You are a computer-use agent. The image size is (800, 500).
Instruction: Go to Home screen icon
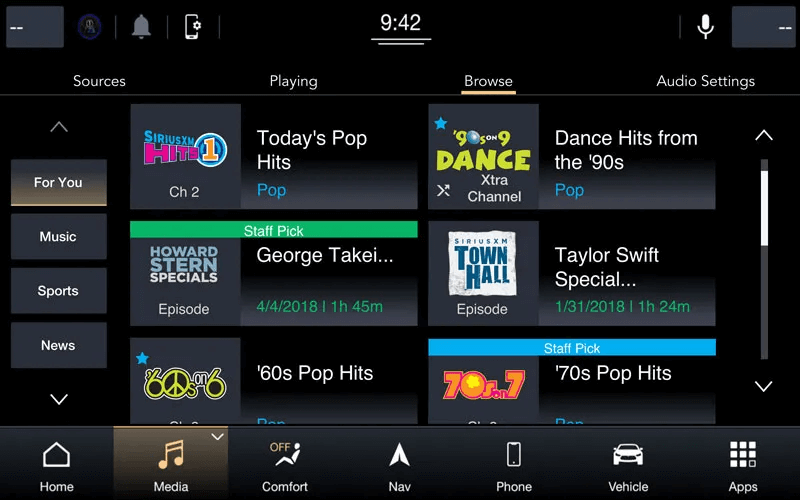click(57, 464)
